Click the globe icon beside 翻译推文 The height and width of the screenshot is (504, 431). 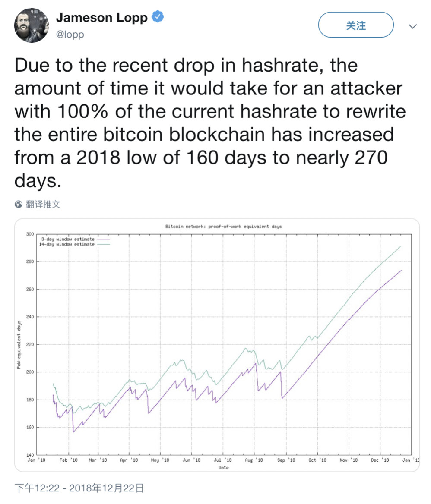[19, 204]
